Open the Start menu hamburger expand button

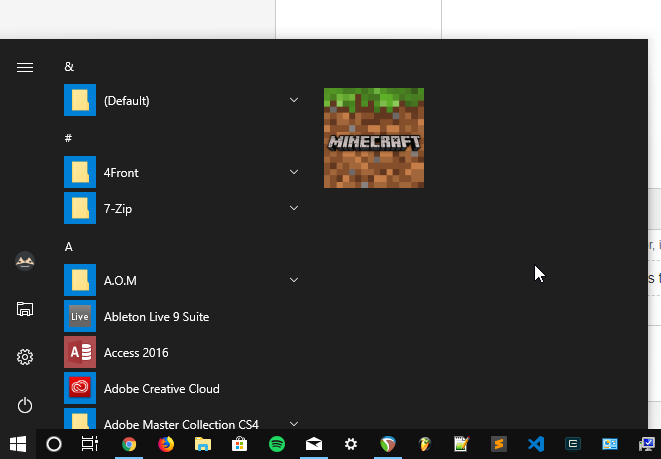tap(25, 67)
